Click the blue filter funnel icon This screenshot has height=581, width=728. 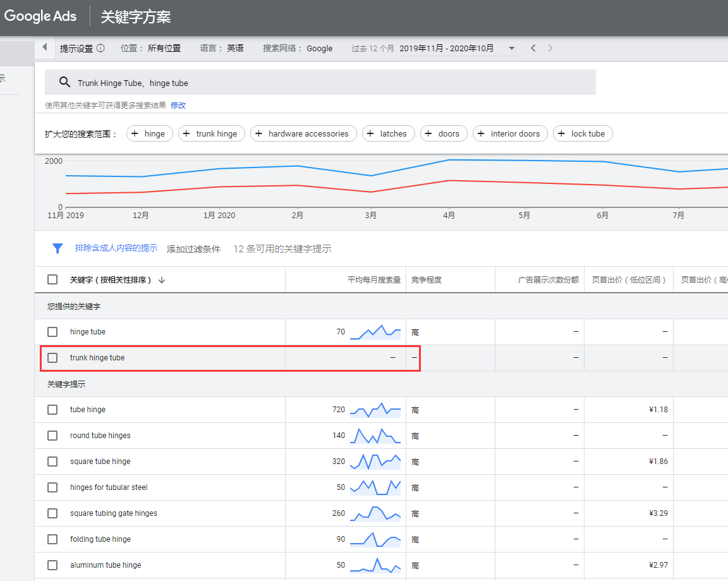tap(58, 248)
